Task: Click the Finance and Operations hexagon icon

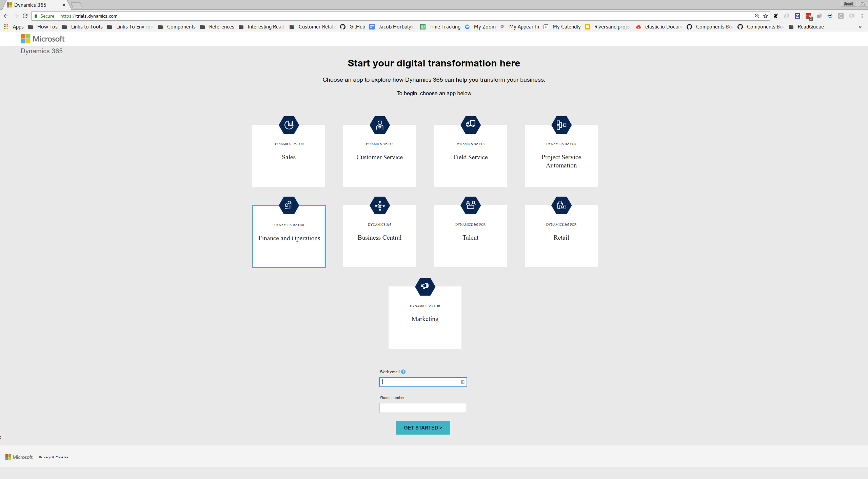Action: pos(289,205)
